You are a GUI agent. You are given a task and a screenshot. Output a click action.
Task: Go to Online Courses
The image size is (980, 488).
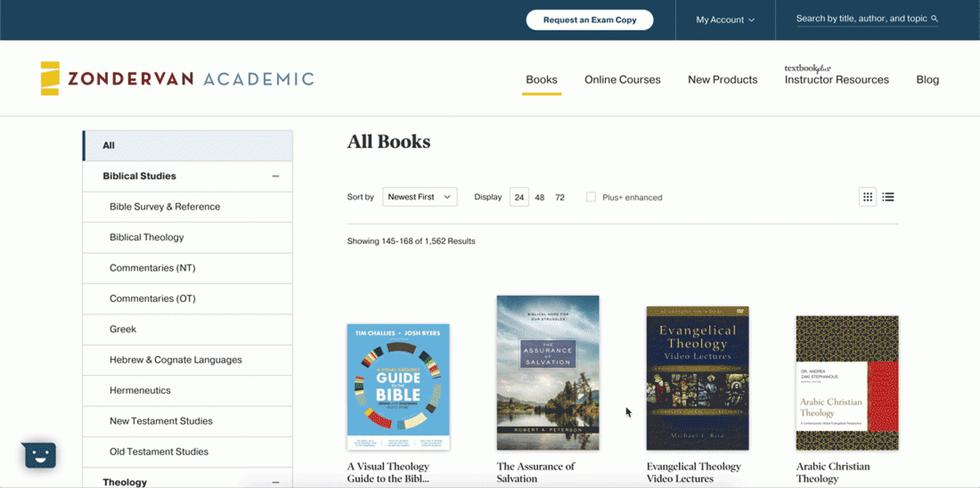click(x=622, y=80)
